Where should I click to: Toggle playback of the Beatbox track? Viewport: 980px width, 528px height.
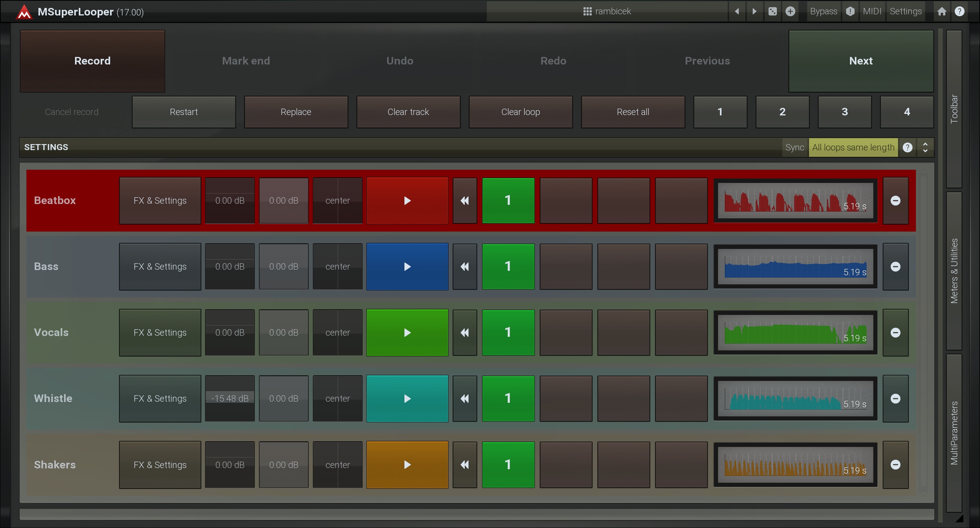pos(407,201)
